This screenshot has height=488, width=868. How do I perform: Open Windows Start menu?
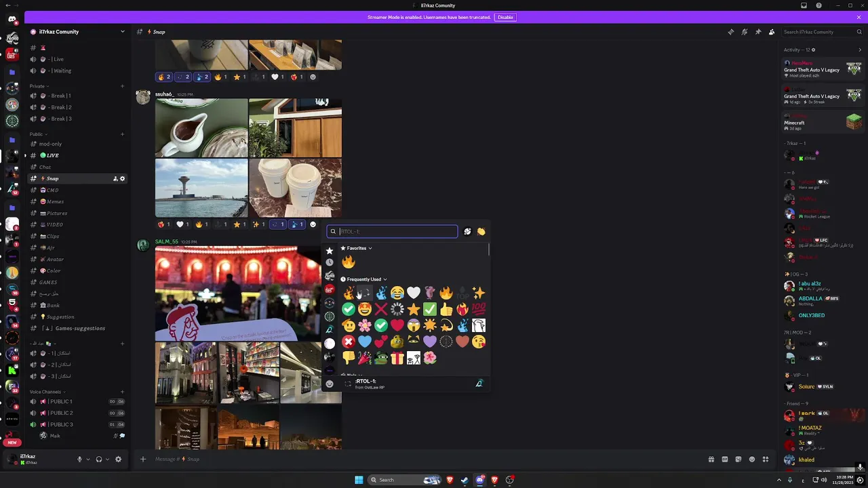click(x=359, y=480)
